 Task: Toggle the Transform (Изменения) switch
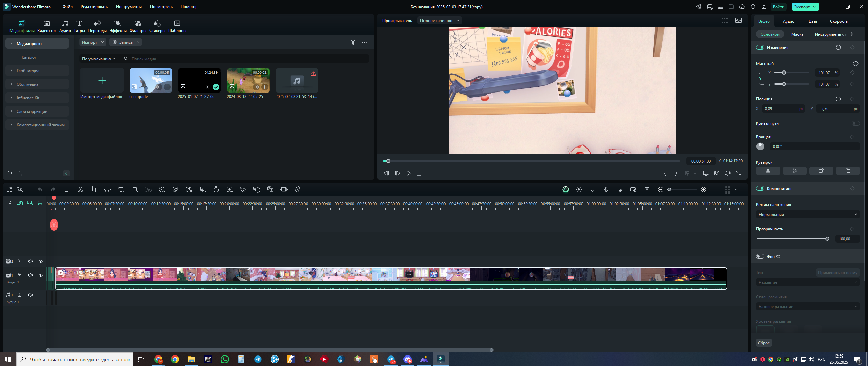(760, 47)
